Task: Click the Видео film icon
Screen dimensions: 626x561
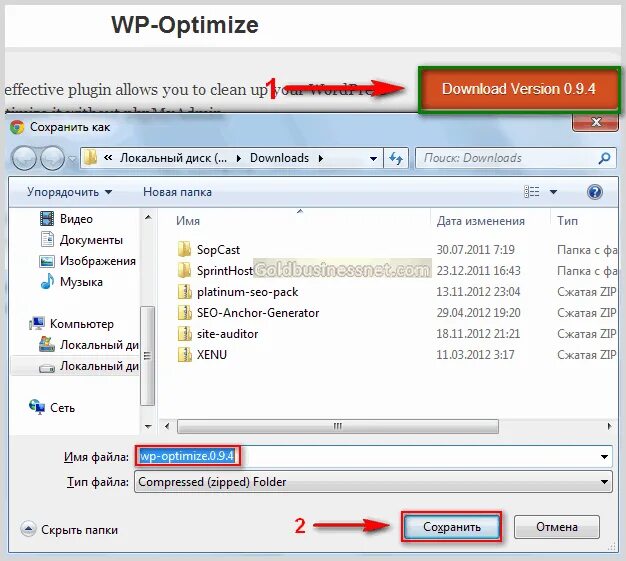Action: pos(47,218)
